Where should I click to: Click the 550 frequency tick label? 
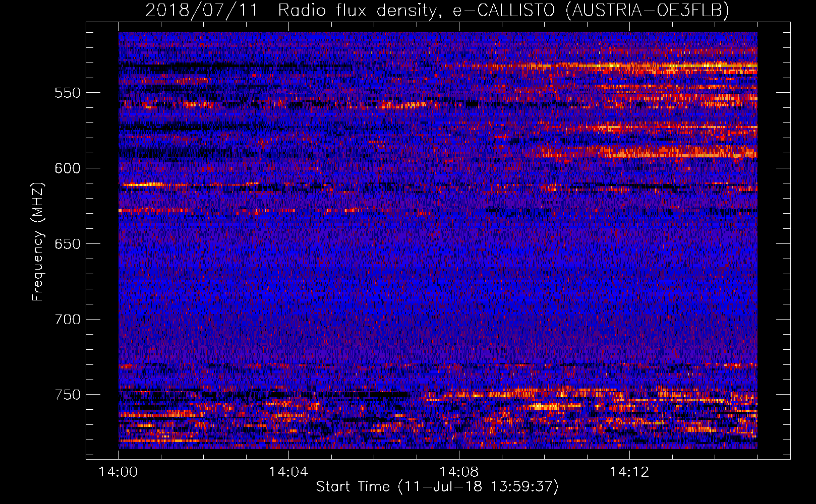[68, 93]
